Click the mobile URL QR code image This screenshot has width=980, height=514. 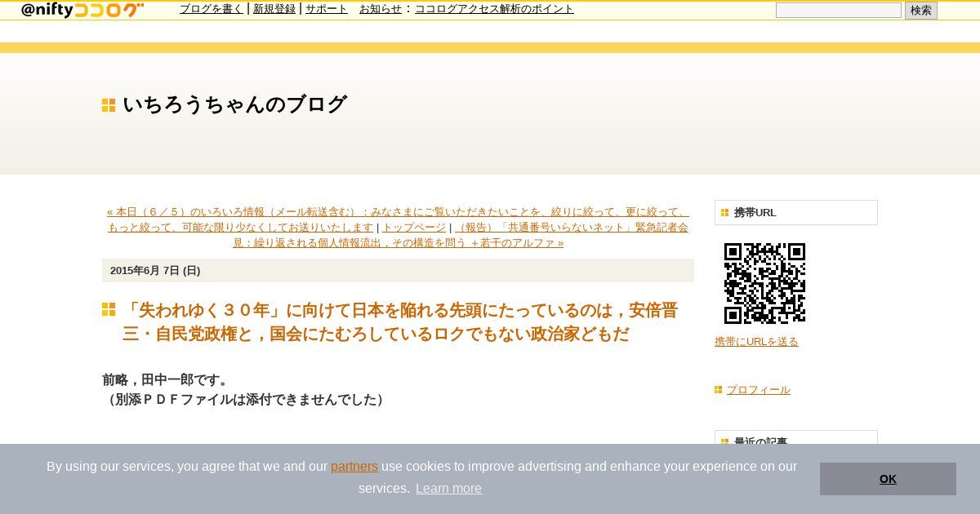pyautogui.click(x=764, y=283)
